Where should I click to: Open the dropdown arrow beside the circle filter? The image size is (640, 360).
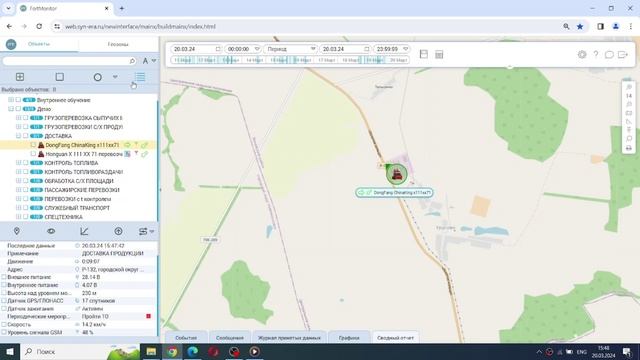[x=115, y=77]
